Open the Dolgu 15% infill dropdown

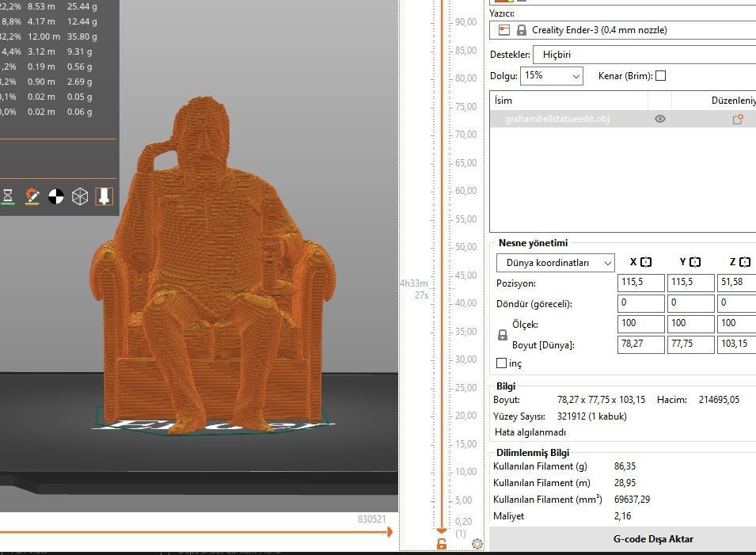click(551, 76)
